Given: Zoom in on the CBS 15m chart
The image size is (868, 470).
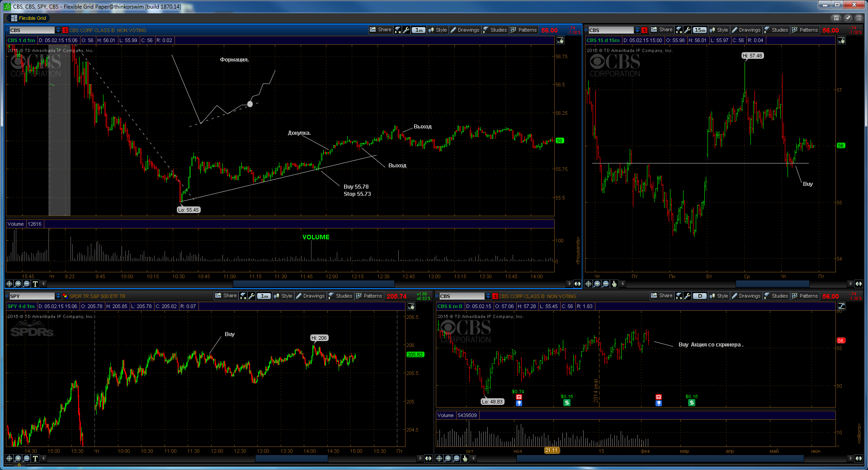Looking at the screenshot, I should tap(597, 284).
